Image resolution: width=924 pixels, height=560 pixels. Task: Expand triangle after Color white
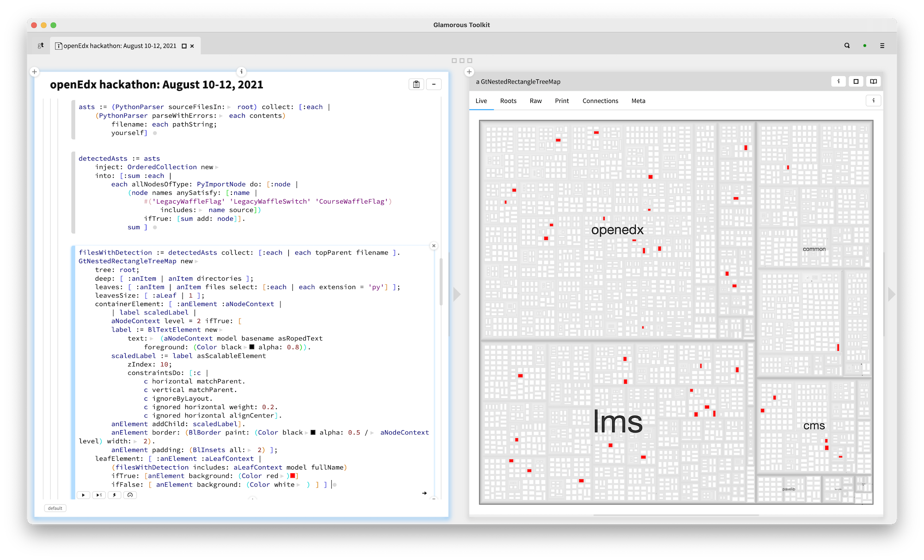[x=298, y=485]
